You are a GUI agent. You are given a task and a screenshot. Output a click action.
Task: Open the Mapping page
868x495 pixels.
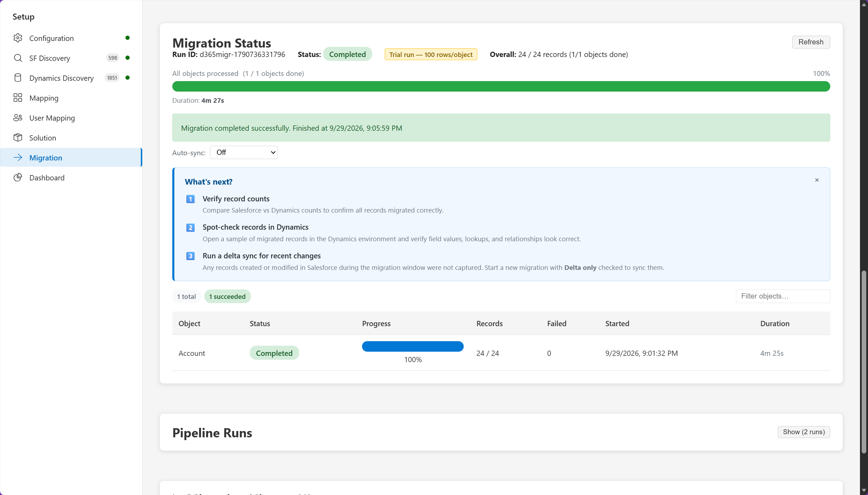pyautogui.click(x=71, y=98)
